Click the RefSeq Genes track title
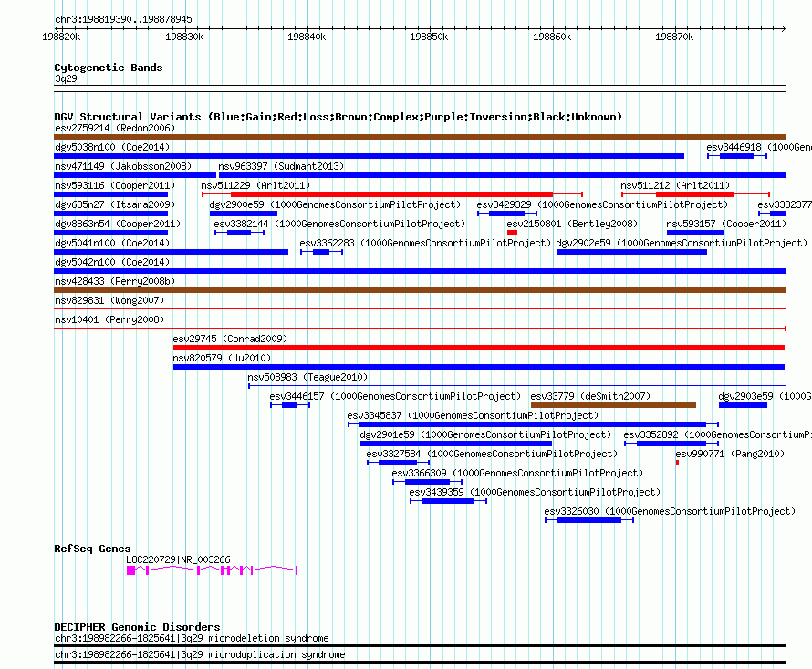Image resolution: width=812 pixels, height=669 pixels. [92, 549]
